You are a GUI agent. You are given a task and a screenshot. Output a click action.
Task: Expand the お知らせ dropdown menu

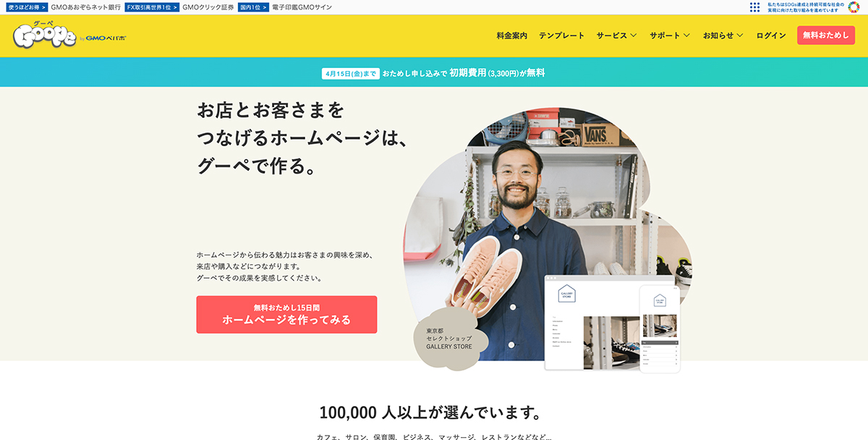click(723, 35)
